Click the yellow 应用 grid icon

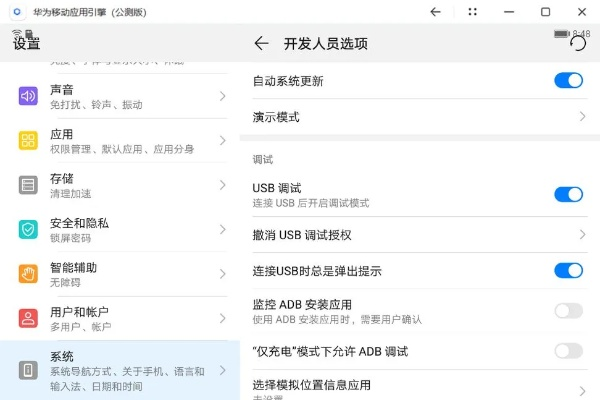pos(28,141)
